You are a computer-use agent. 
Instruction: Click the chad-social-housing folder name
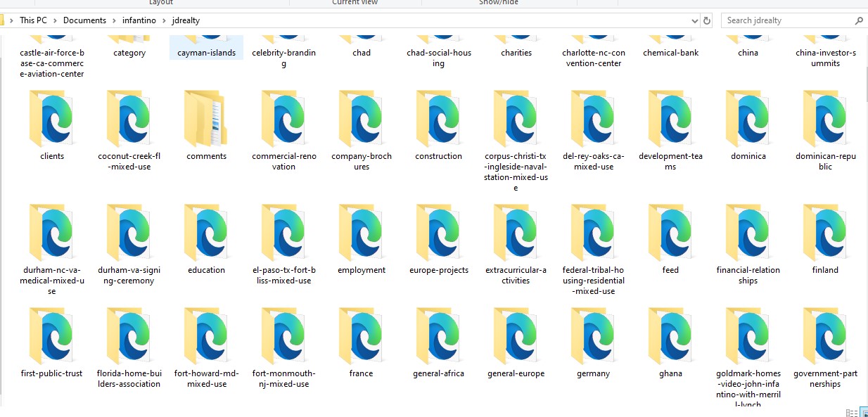[439, 58]
